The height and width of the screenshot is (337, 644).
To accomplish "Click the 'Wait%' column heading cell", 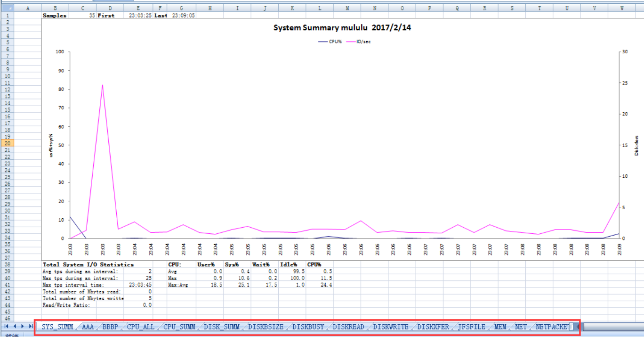I will tap(265, 264).
